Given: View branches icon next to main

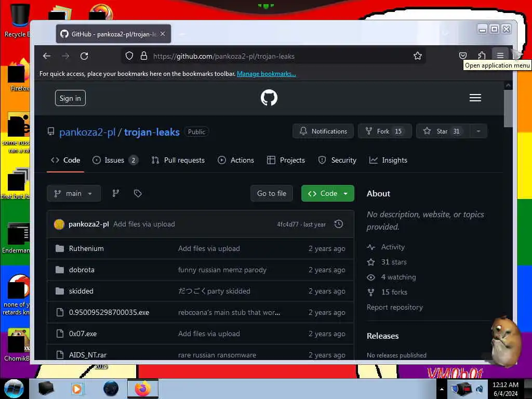Looking at the screenshot, I should tap(116, 193).
